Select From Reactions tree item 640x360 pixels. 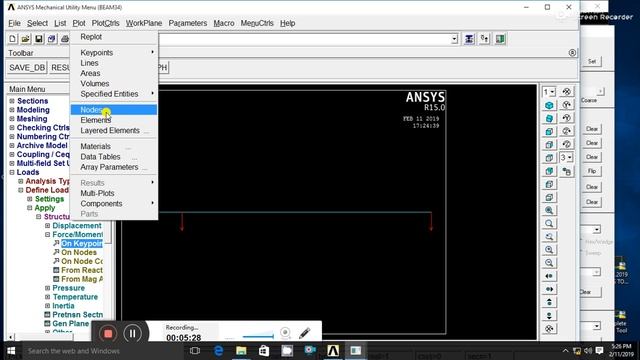pyautogui.click(x=82, y=270)
